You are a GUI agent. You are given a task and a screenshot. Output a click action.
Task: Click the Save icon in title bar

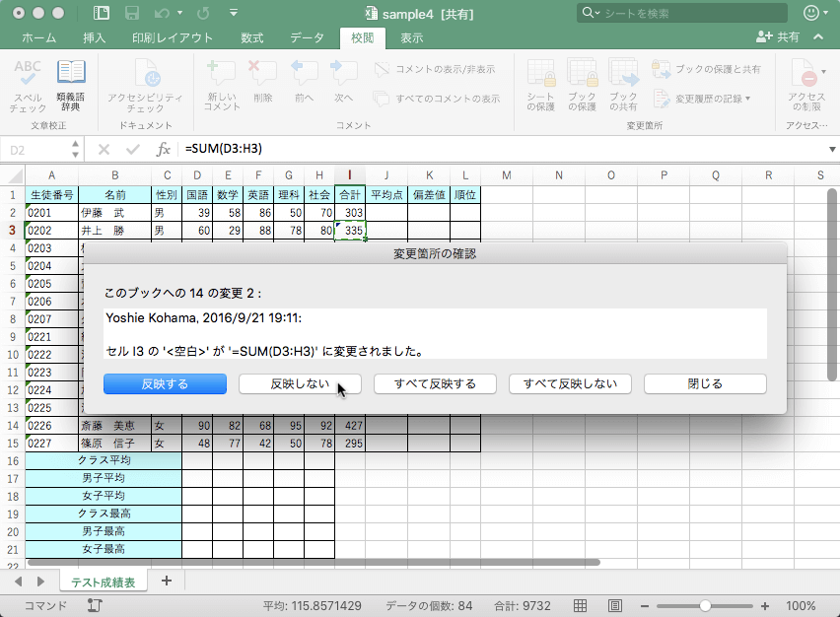pyautogui.click(x=132, y=13)
